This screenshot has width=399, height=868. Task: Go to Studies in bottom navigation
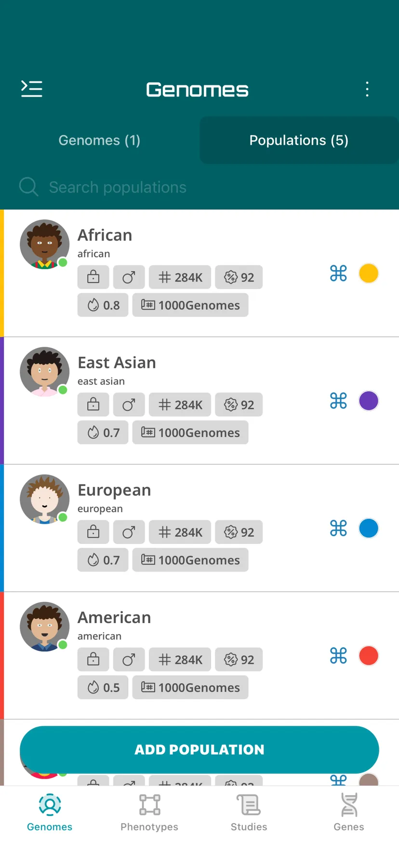[x=249, y=813]
